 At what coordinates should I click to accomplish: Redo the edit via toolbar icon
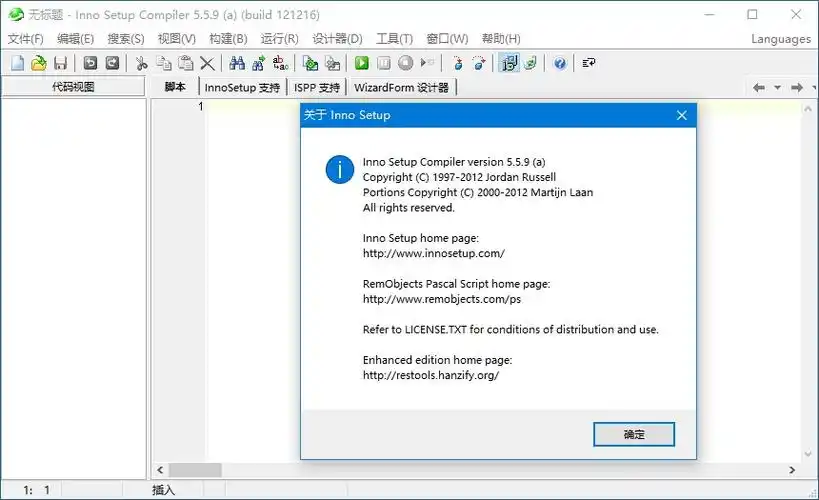pos(112,63)
